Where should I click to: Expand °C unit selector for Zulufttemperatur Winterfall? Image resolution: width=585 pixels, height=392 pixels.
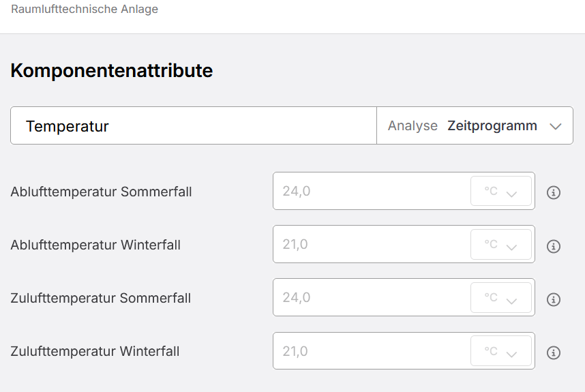coord(500,351)
